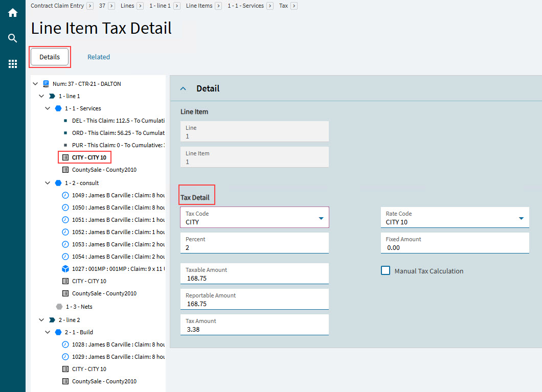Go to Home via house icon
542x392 pixels.
[13, 13]
